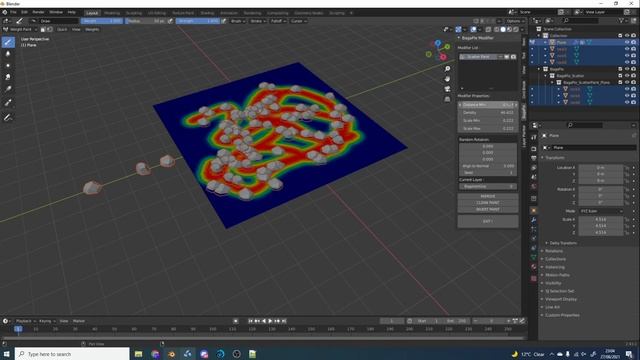Screen dimensions: 640x360
Task: Click Blender icon in Windows taskbar
Action: (x=171, y=354)
